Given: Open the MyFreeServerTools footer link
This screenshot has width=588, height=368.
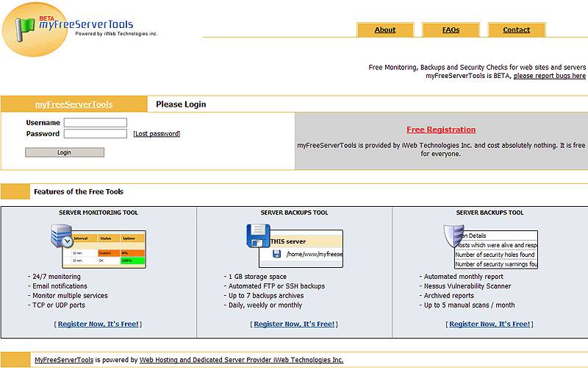Looking at the screenshot, I should (64, 360).
